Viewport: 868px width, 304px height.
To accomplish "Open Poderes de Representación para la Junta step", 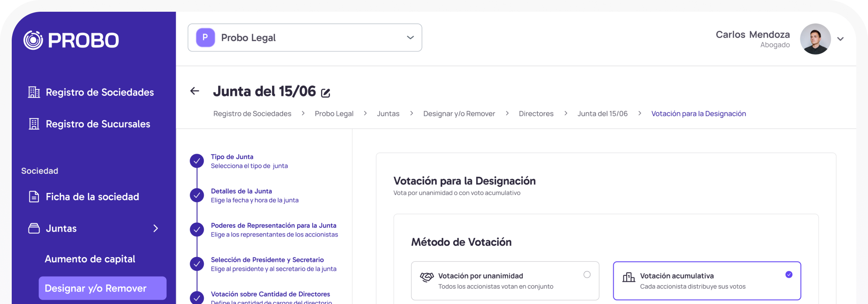I will (x=274, y=230).
